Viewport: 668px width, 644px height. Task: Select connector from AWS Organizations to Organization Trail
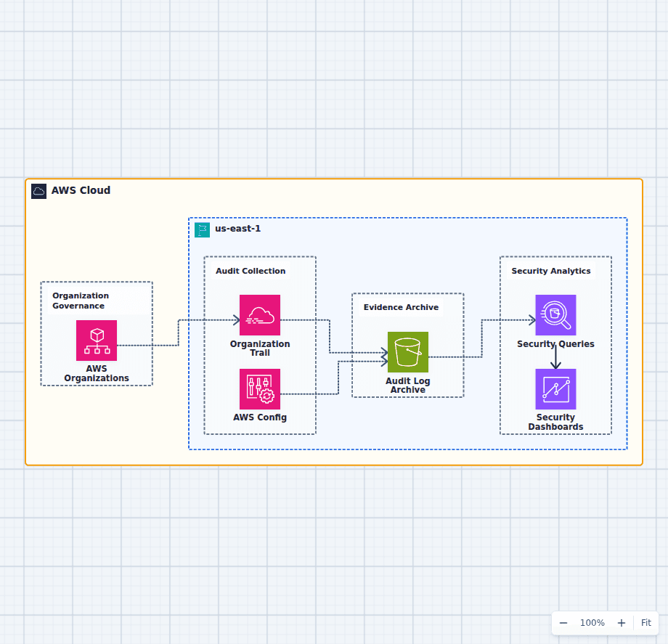[x=179, y=333]
